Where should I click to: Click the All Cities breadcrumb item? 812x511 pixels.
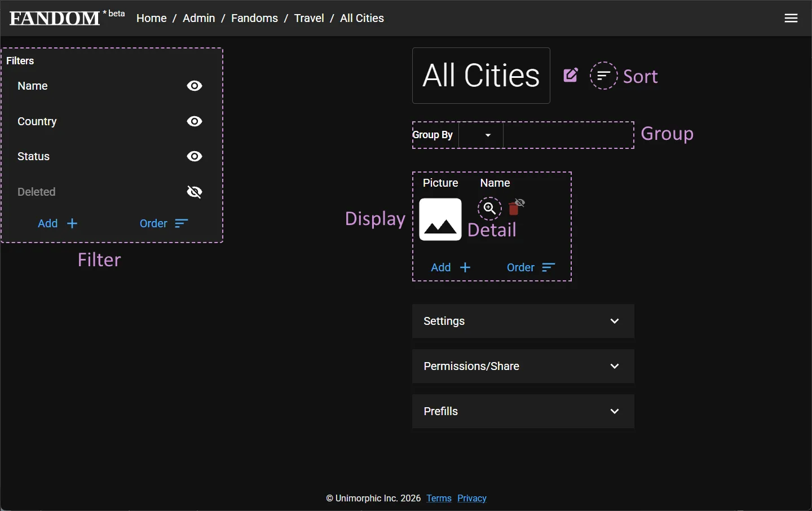click(x=362, y=18)
